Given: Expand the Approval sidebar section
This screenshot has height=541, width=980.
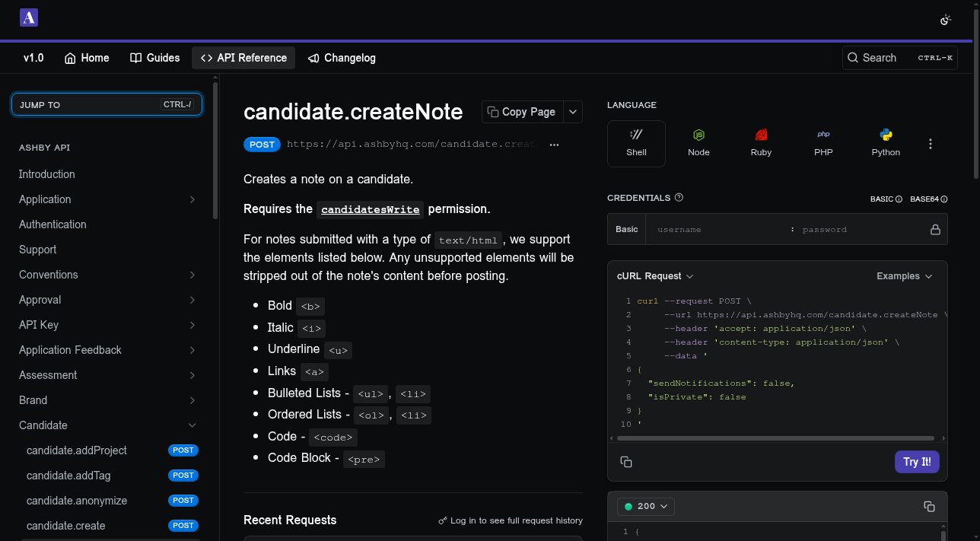Looking at the screenshot, I should point(107,300).
